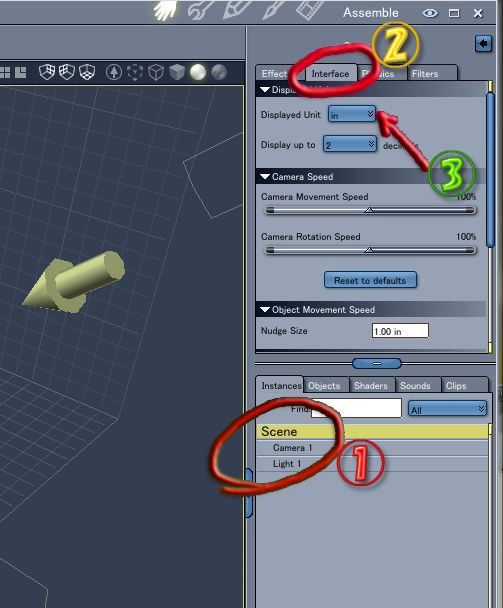This screenshot has width=503, height=608.
Task: Open the All filter dropdown
Action: point(447,409)
